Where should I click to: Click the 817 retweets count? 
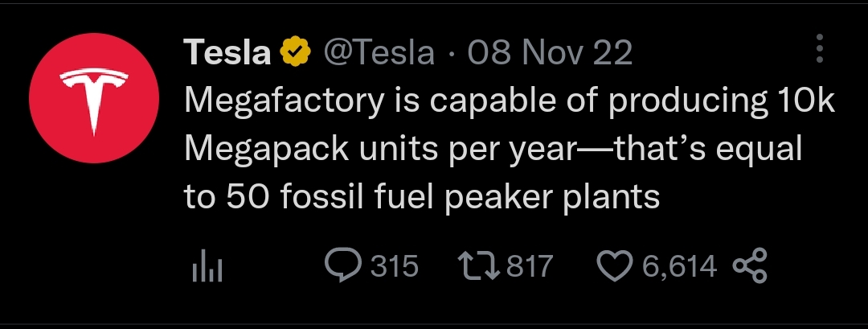point(530,265)
